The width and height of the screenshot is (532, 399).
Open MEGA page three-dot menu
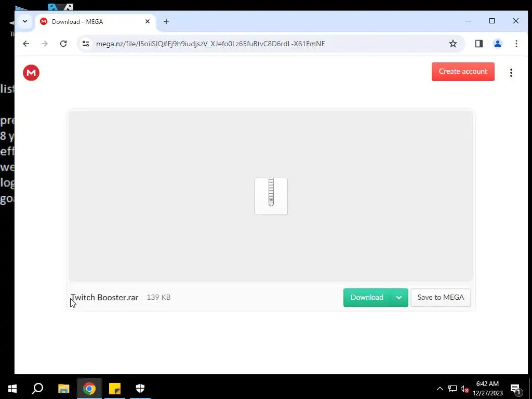tap(511, 73)
